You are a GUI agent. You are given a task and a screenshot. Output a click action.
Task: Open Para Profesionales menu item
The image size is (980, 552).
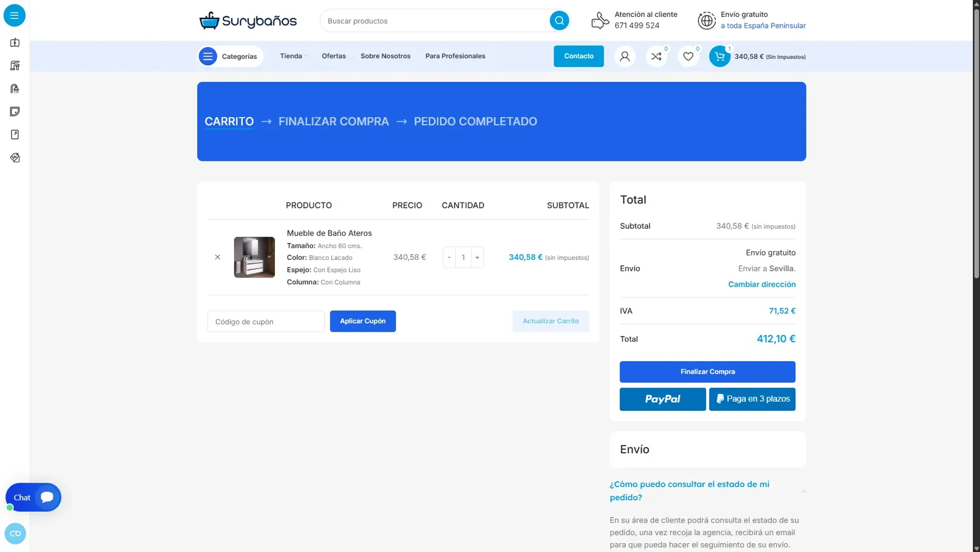(x=455, y=56)
